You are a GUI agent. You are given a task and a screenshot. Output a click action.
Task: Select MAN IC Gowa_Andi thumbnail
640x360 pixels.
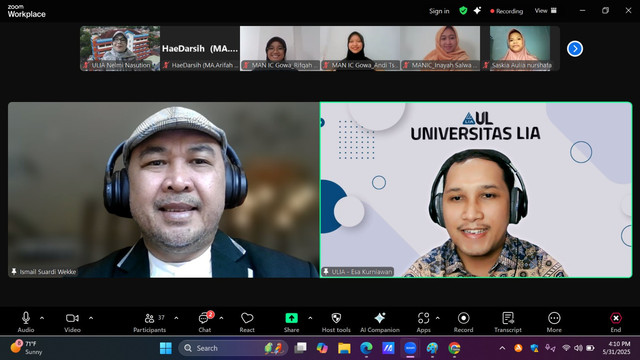[360, 49]
